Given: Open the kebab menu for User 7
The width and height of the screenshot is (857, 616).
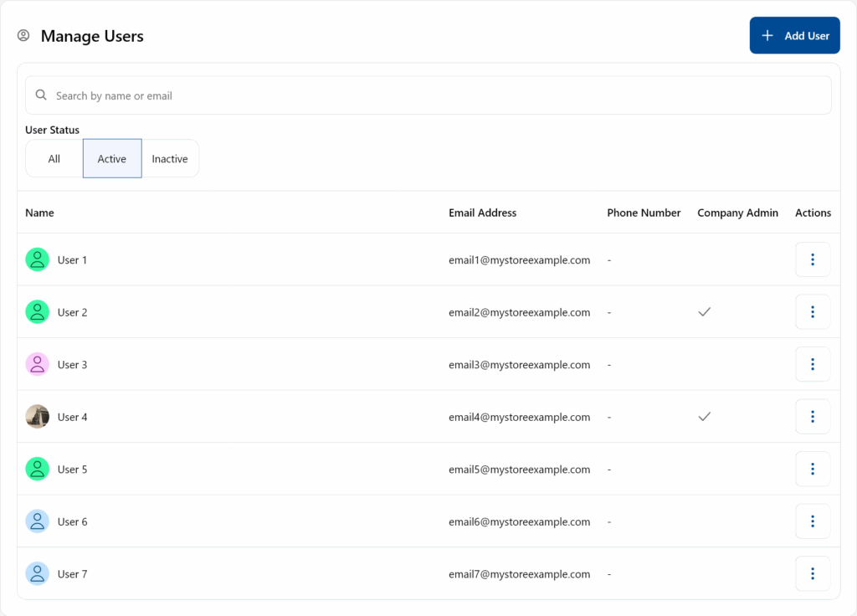Looking at the screenshot, I should pos(812,573).
